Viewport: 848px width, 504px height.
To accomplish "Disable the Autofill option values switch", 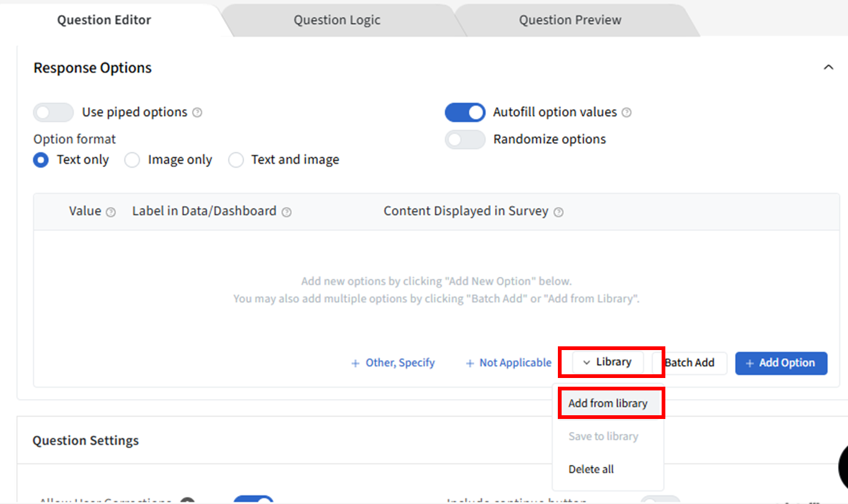I will [x=465, y=112].
